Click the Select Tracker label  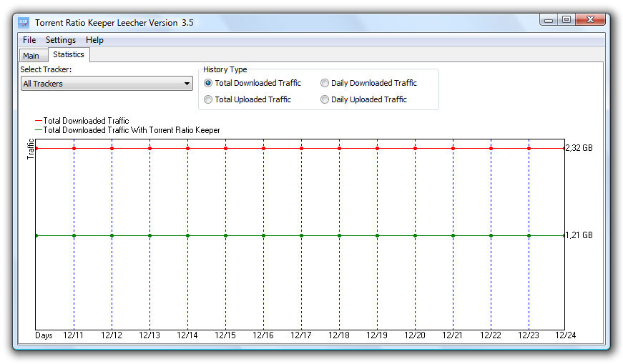(x=46, y=69)
